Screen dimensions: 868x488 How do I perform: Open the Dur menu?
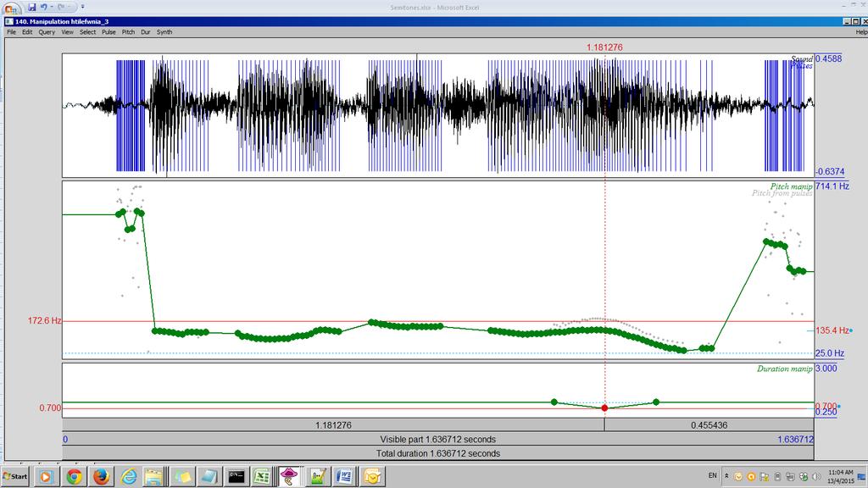146,32
